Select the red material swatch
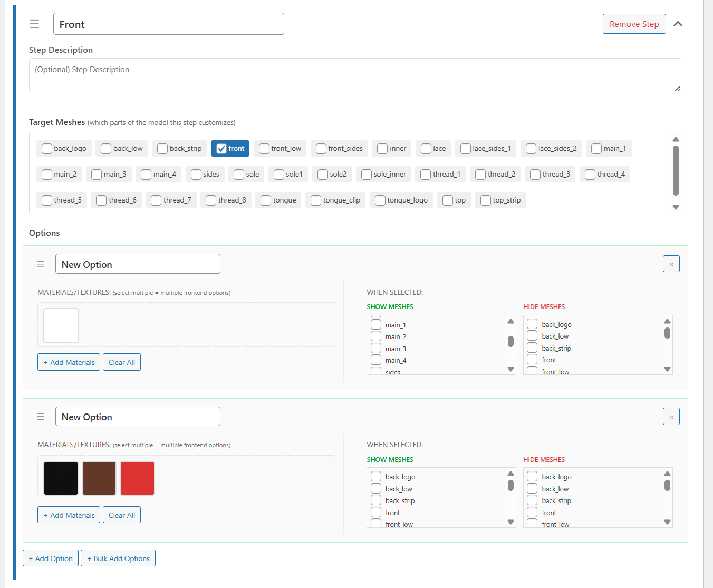713x588 pixels. (137, 478)
